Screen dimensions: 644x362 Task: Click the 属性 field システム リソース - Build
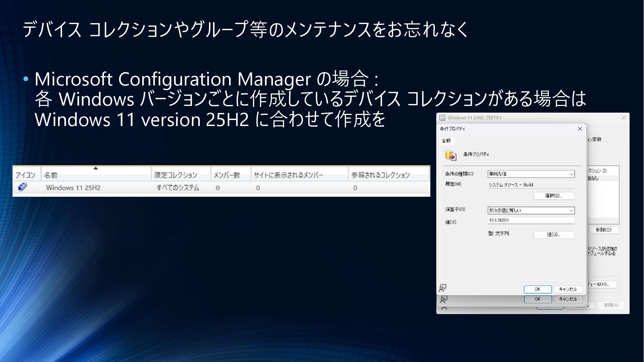(531, 185)
